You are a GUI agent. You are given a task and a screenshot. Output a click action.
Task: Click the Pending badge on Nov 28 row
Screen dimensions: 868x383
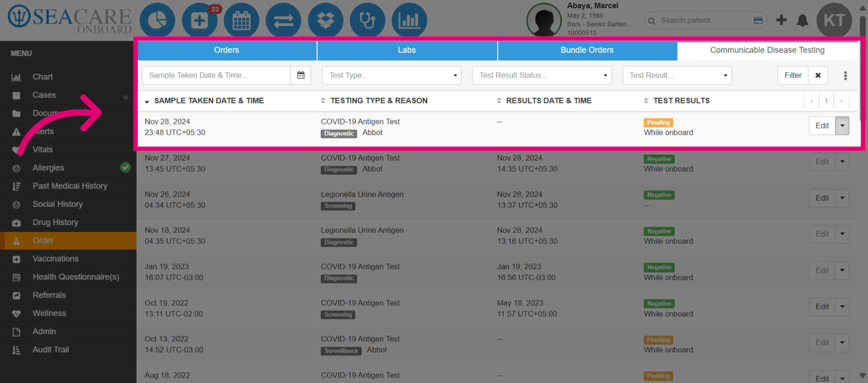(x=658, y=122)
